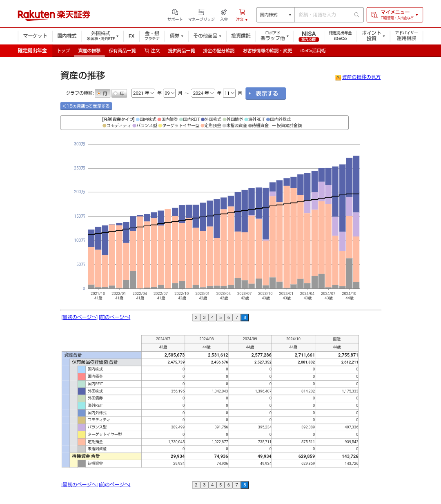
Task: Switch to お客様情報の確認・変更 tab
Action: pos(267,51)
